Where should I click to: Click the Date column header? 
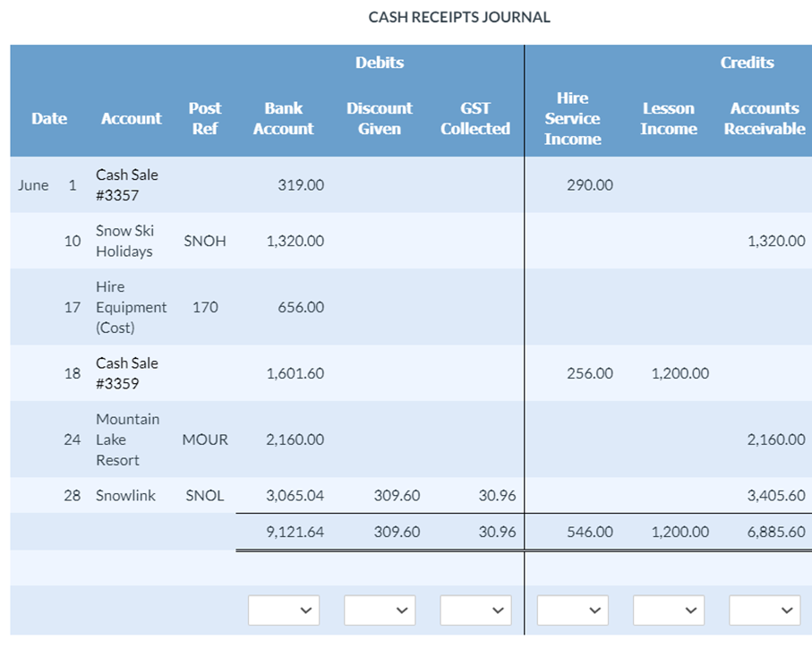(49, 118)
